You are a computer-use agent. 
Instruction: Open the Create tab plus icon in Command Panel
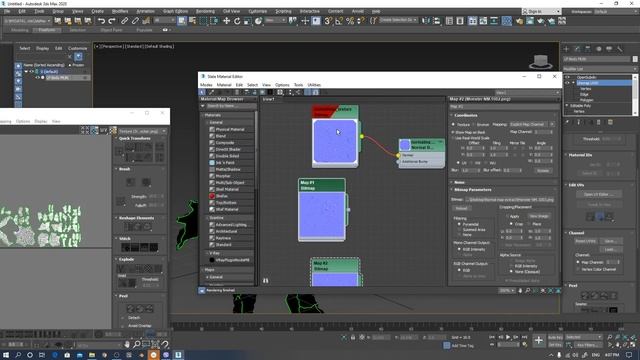point(566,49)
